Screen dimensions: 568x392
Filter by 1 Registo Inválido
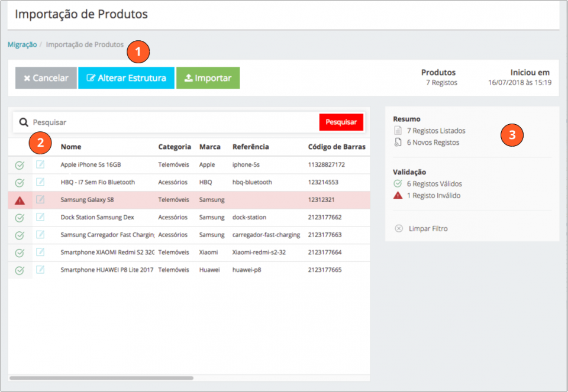pyautogui.click(x=433, y=196)
